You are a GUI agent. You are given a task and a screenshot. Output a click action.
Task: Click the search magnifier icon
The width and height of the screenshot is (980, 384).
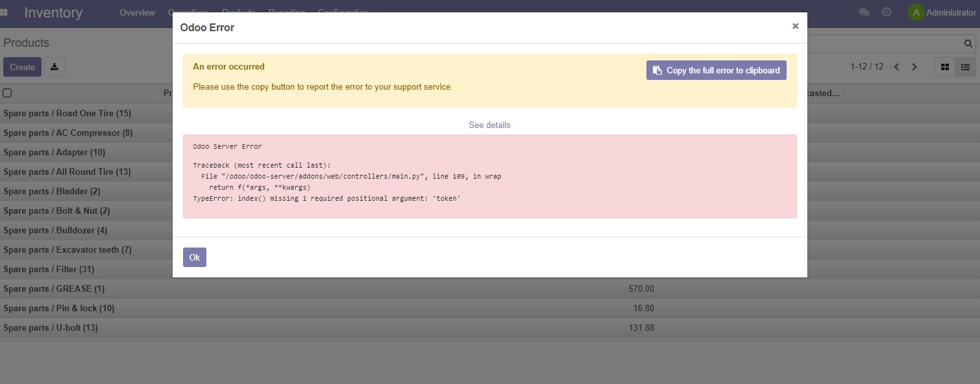(968, 44)
